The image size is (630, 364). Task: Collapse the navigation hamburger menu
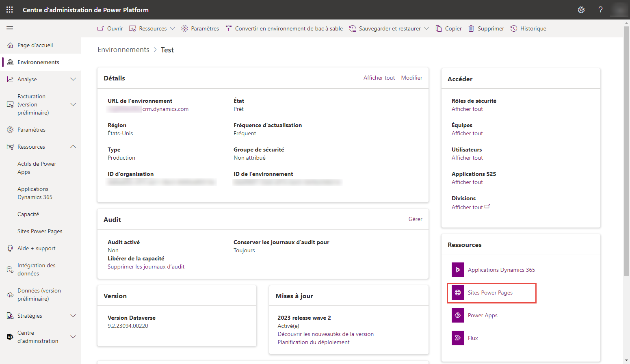10,28
